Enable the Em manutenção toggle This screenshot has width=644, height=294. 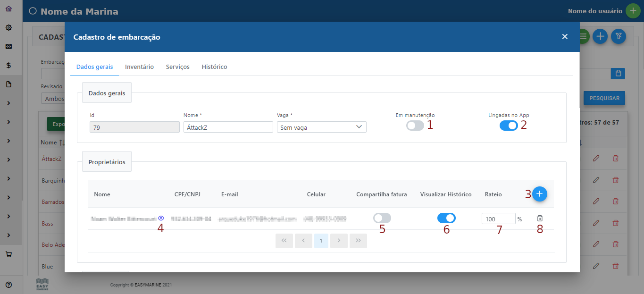pyautogui.click(x=415, y=126)
